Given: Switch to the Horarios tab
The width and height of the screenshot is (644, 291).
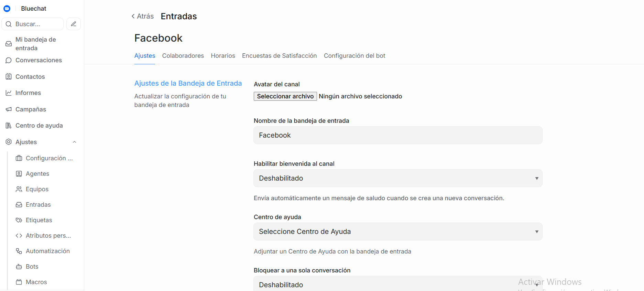Looking at the screenshot, I should 223,56.
